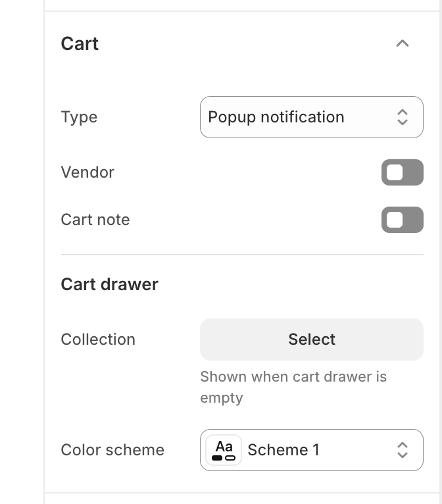Click the white knob on Vendor toggle
Screen dimensions: 442x504
coord(395,172)
